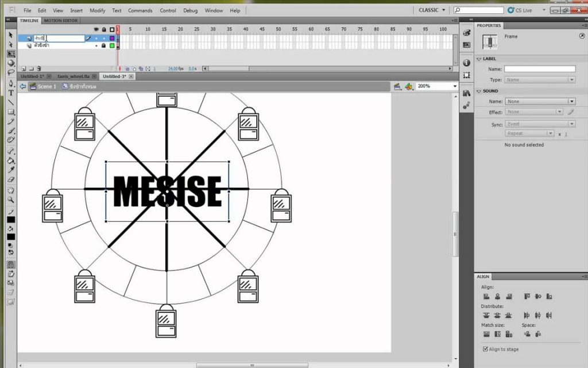Select the Eyedropper tool
588x368 pixels.
pyautogui.click(x=11, y=170)
